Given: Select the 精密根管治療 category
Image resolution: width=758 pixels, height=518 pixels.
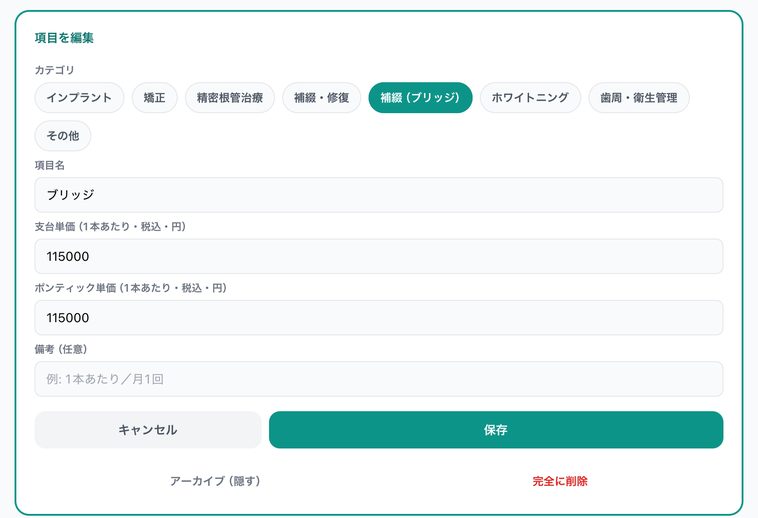Looking at the screenshot, I should point(230,98).
